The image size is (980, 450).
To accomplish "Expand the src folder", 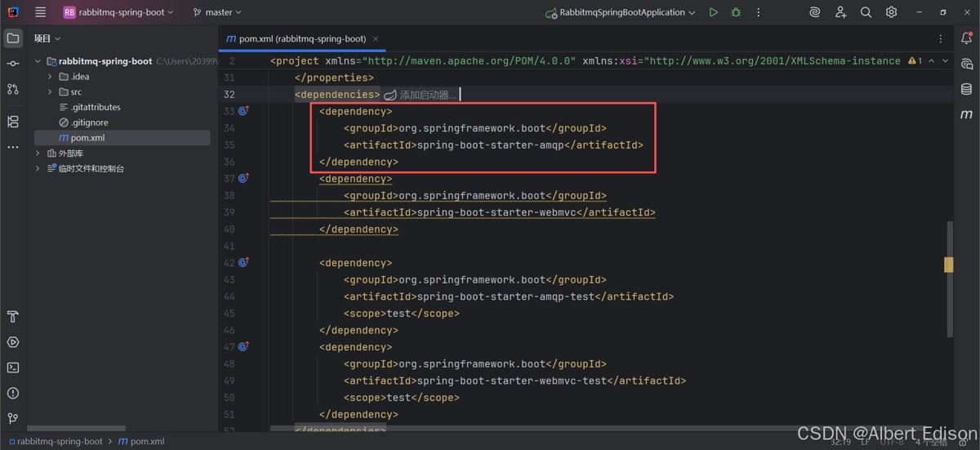I will pyautogui.click(x=50, y=92).
